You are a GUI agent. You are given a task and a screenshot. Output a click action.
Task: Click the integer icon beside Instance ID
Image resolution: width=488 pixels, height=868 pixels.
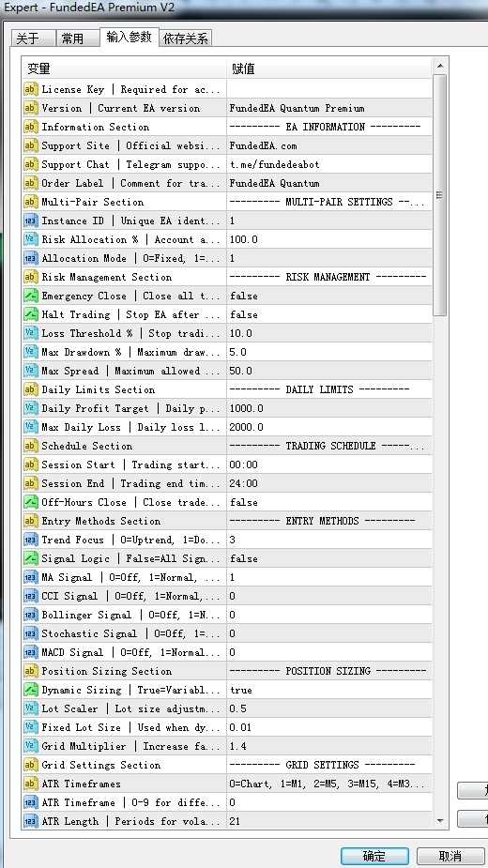31,221
